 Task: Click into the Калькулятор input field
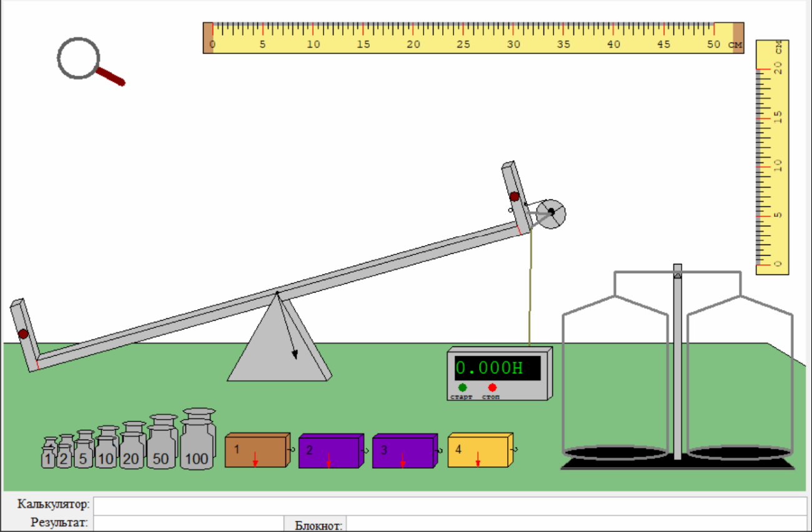click(x=450, y=505)
